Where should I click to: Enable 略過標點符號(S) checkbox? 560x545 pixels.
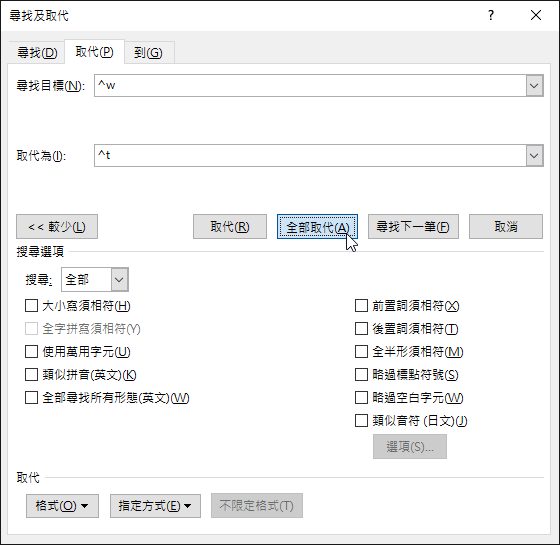pyautogui.click(x=361, y=375)
